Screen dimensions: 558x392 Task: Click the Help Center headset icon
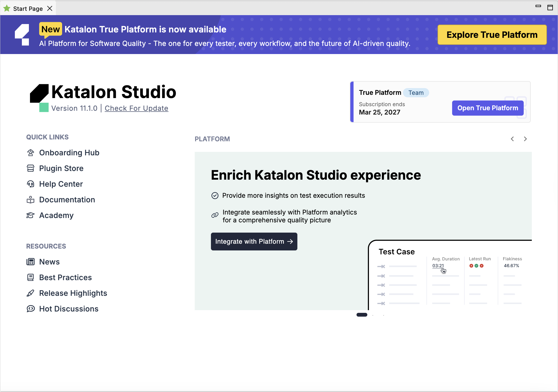click(x=31, y=184)
